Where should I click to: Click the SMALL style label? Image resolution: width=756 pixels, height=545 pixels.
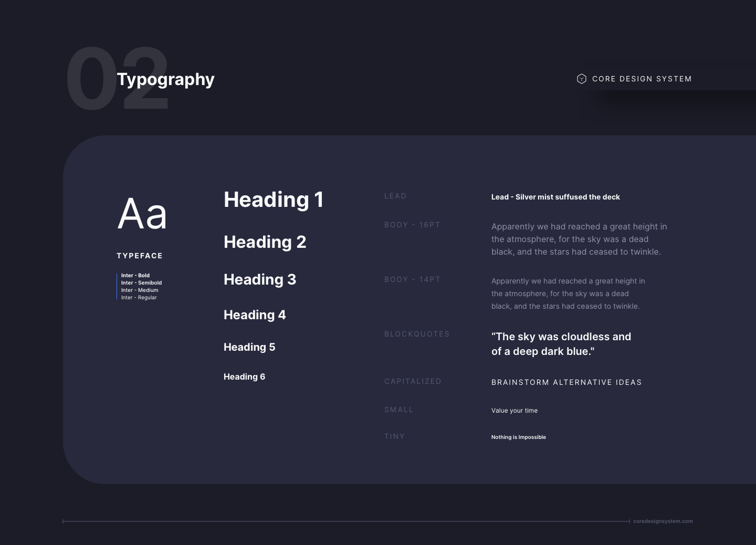click(x=399, y=410)
